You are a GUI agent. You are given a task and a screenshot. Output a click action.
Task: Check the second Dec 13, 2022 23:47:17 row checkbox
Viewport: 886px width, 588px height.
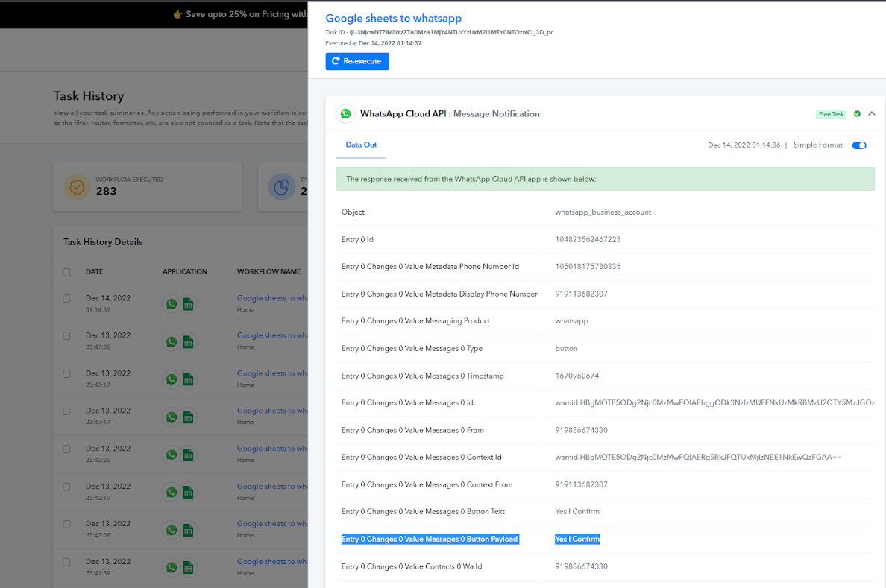coord(66,411)
